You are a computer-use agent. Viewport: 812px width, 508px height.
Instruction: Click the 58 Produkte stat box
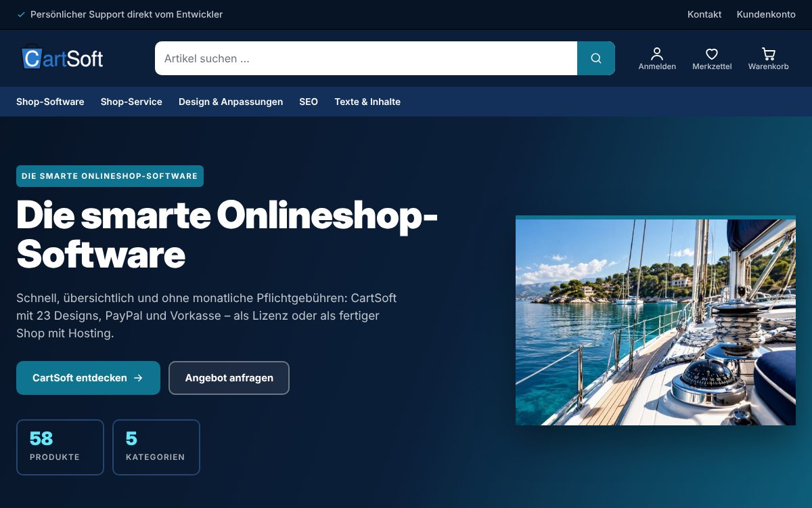[x=60, y=448]
